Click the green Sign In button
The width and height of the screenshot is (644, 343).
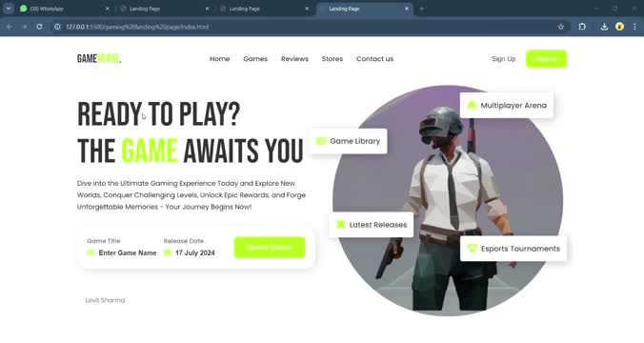(x=546, y=59)
